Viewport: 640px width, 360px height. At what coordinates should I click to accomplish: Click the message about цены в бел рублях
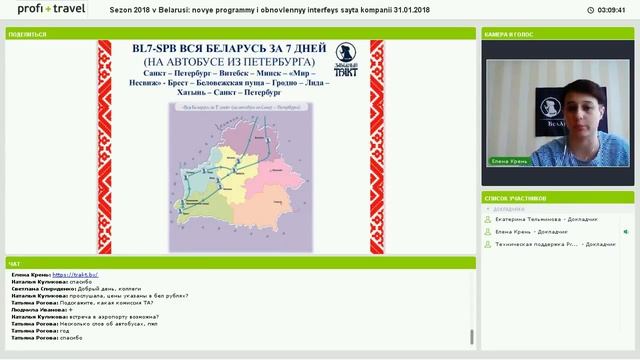(100, 296)
